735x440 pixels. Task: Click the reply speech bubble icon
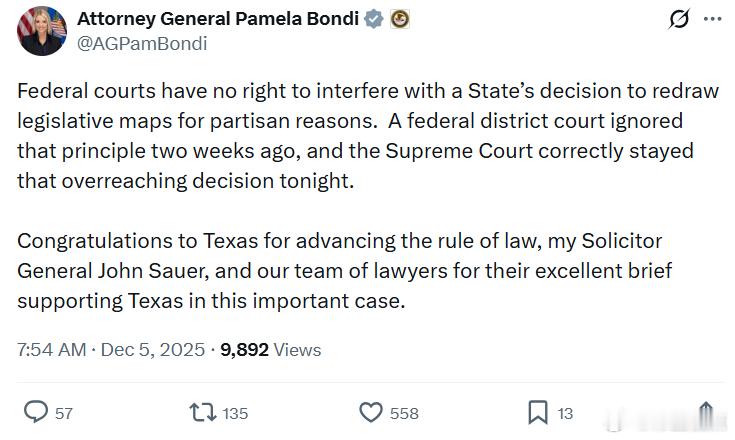click(36, 412)
